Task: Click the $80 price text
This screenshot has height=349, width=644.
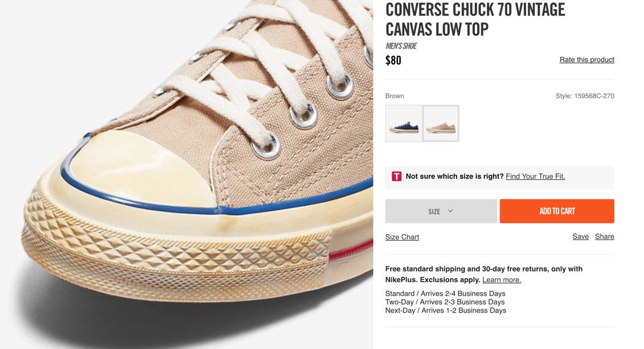Action: click(393, 60)
